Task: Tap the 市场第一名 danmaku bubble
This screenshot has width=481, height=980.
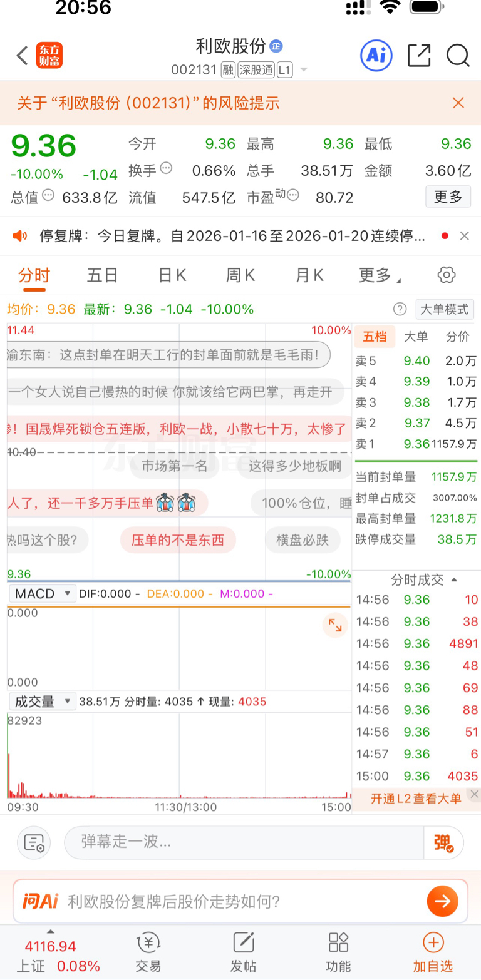Action: pyautogui.click(x=174, y=466)
